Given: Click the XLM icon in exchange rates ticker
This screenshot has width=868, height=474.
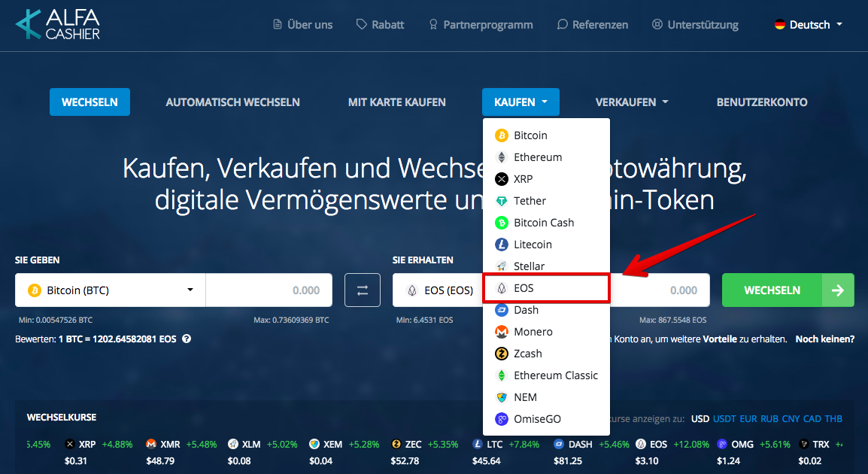Looking at the screenshot, I should pos(233,444).
